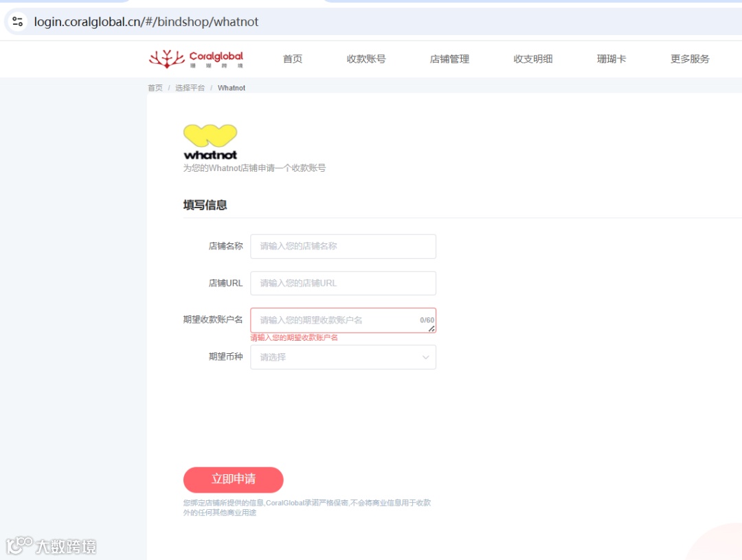Viewport: 742px width, 560px height.
Task: Click the 期望收款账户名 field label
Action: (x=213, y=320)
